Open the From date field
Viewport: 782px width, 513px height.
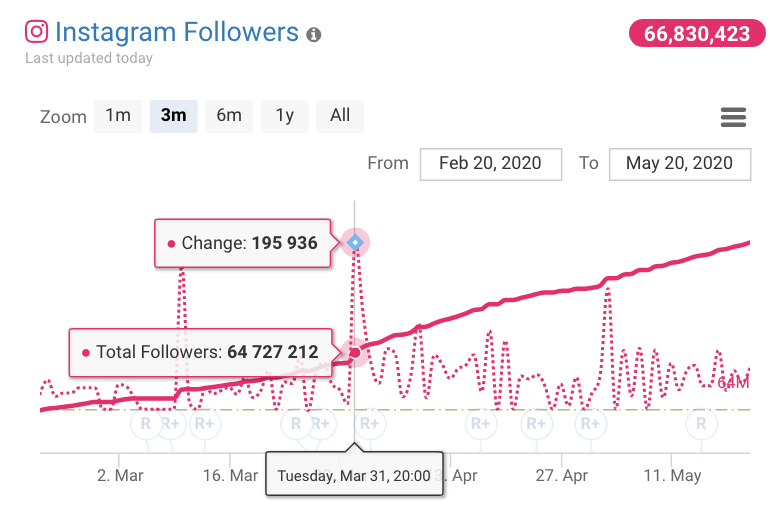[x=489, y=164]
